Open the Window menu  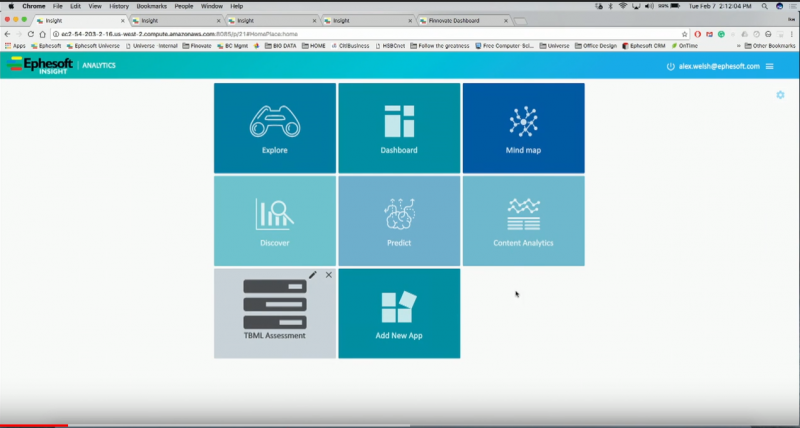212,6
